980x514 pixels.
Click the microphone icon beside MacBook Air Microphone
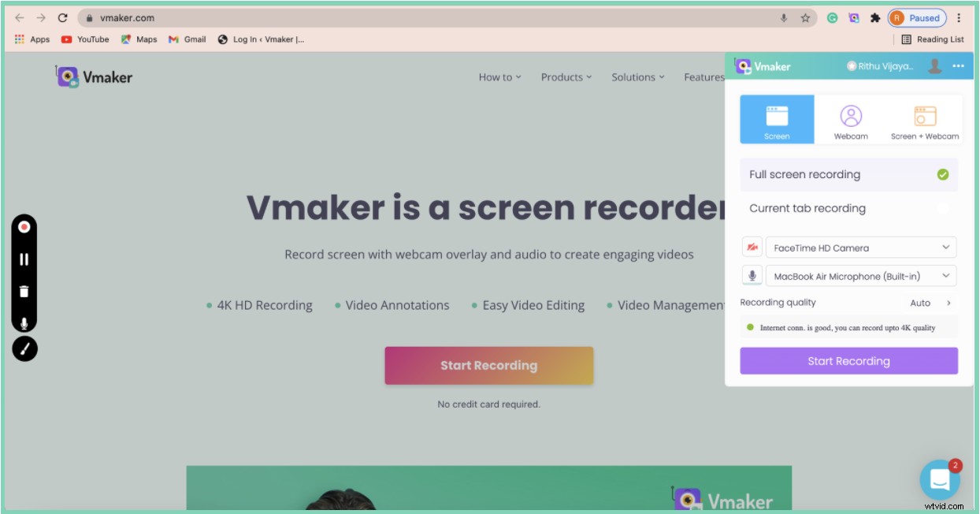click(752, 275)
